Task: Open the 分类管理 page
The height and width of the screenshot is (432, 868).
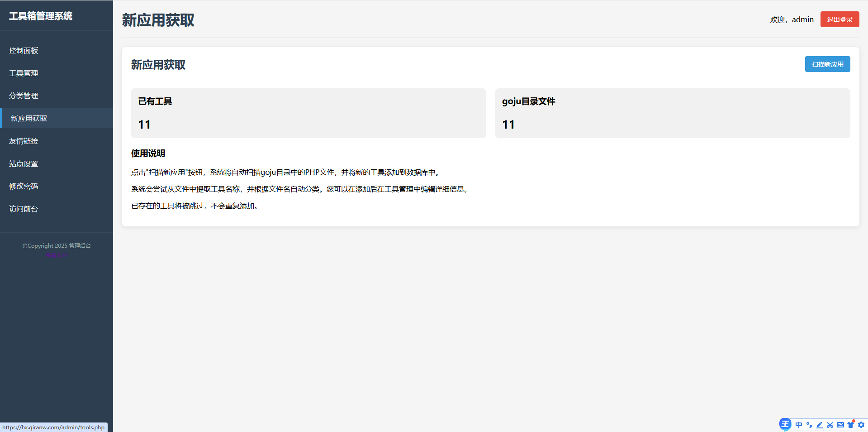Action: (x=24, y=96)
